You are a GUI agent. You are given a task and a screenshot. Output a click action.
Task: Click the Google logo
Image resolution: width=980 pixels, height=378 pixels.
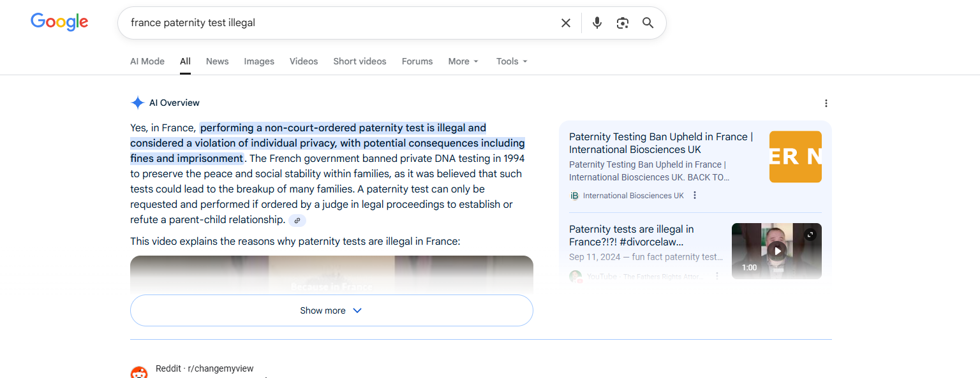[59, 22]
